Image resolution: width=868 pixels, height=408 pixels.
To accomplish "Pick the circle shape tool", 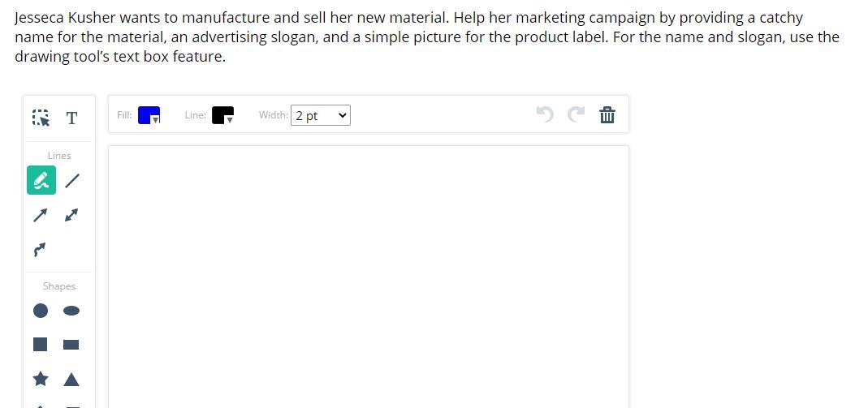I will click(40, 311).
